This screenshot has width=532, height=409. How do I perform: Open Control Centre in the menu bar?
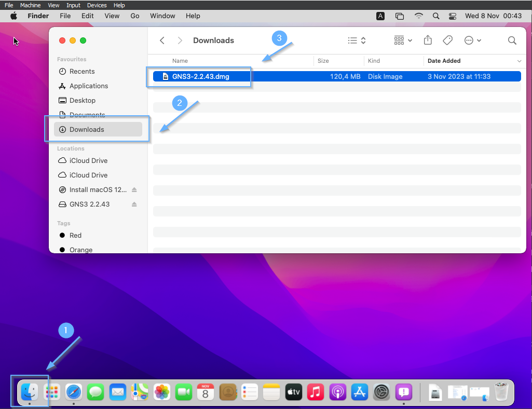[x=452, y=16]
